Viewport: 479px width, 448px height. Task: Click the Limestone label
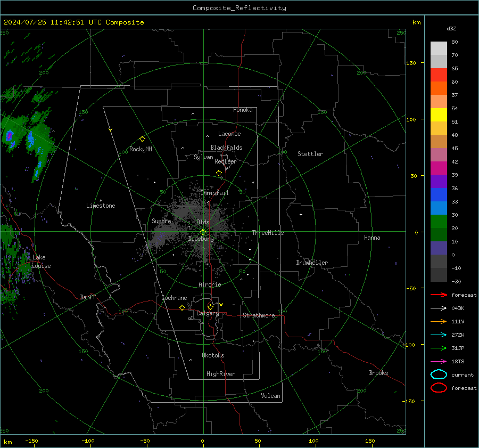pos(101,206)
